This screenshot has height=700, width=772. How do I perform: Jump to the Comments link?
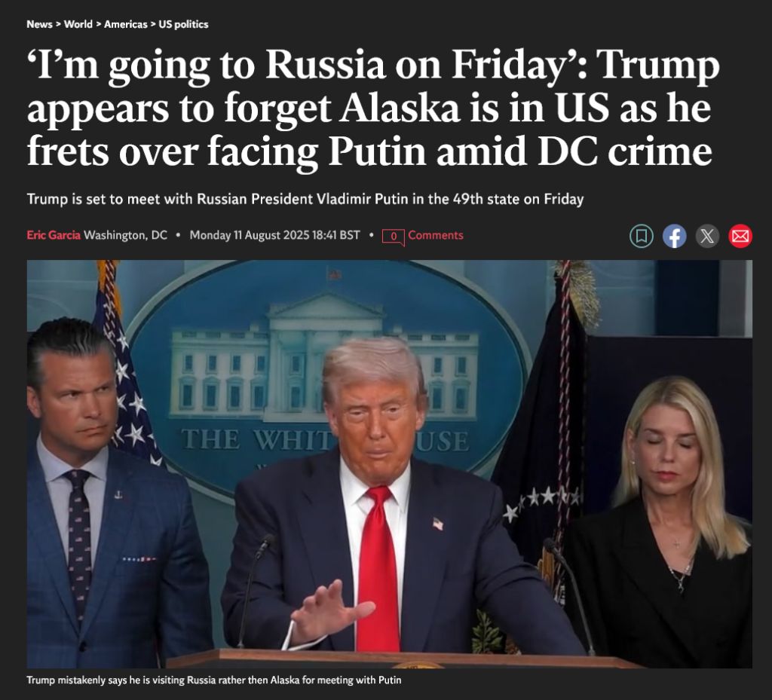[x=436, y=235]
